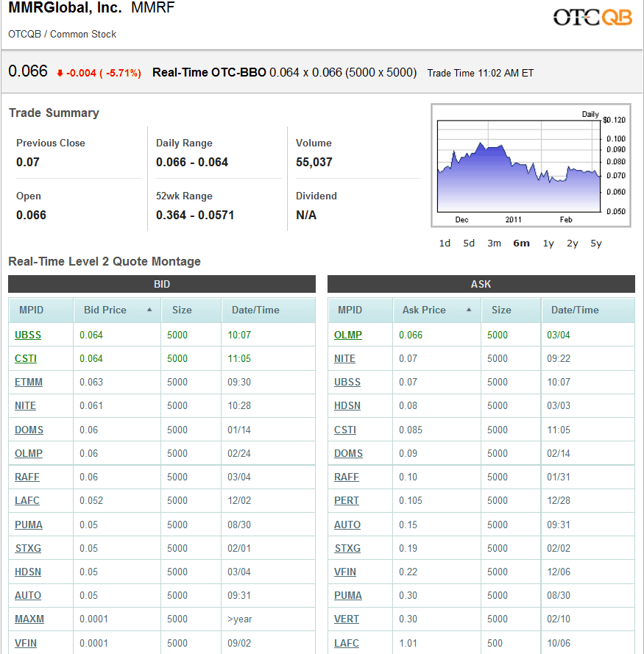
Task: Click the MMRF price chart thumbnail
Action: pos(531,165)
